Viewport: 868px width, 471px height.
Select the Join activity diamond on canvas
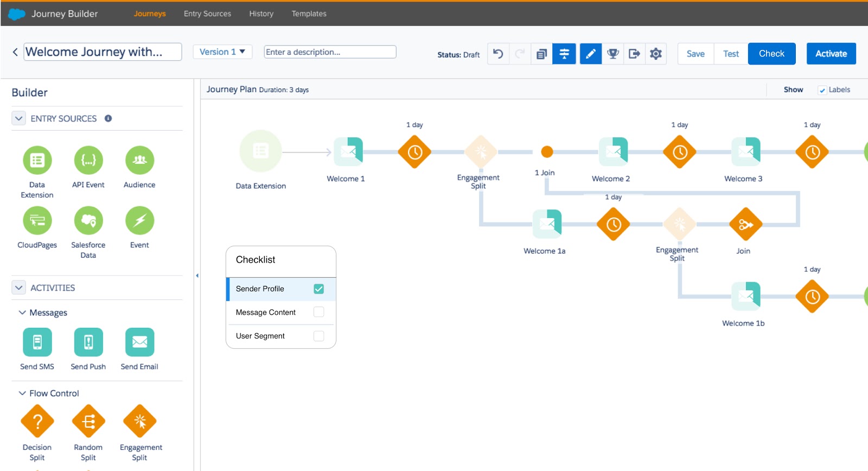(x=746, y=224)
